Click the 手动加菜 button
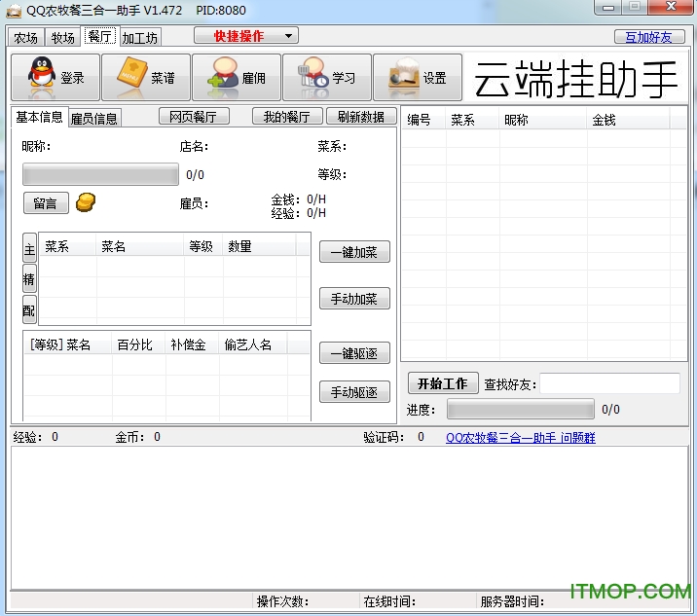 [354, 298]
